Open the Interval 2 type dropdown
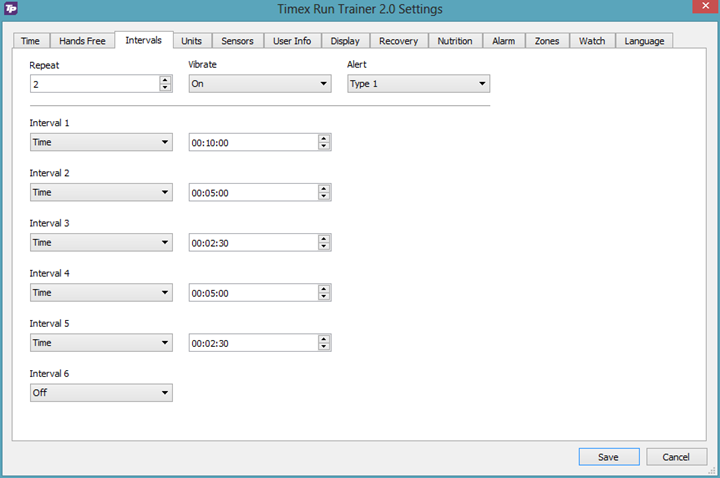This screenshot has width=720, height=478. [x=101, y=192]
